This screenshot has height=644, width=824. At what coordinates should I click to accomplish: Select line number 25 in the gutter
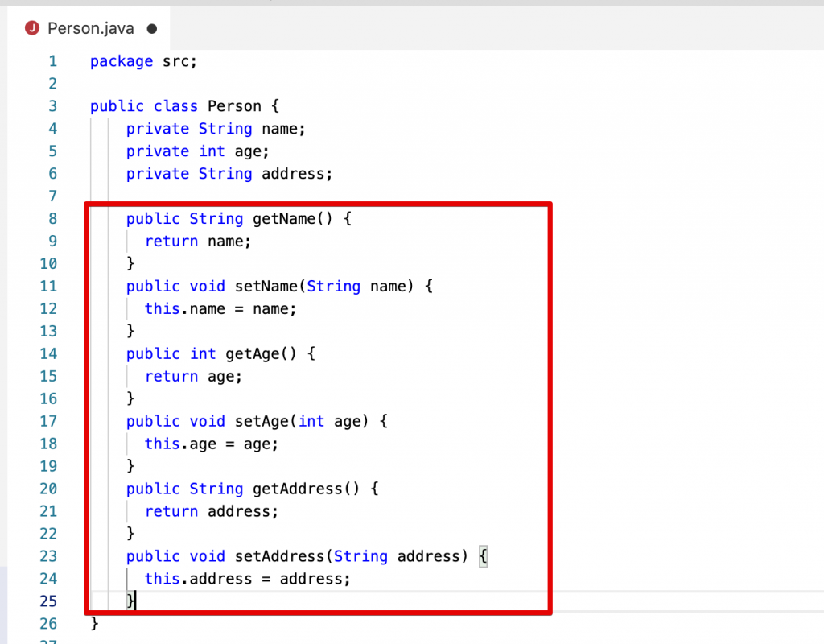coord(48,601)
